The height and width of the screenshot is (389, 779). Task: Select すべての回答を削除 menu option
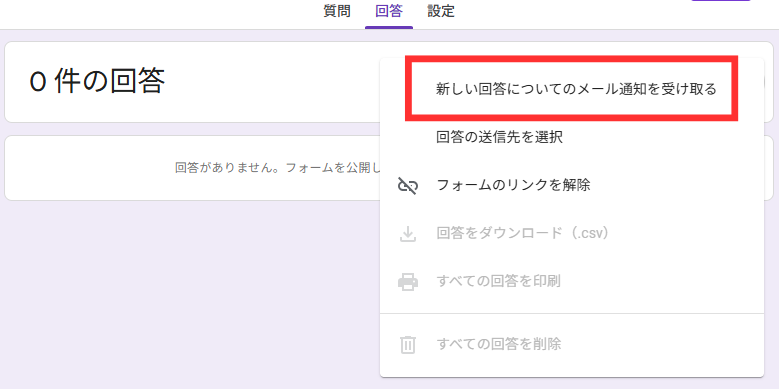[x=572, y=344]
